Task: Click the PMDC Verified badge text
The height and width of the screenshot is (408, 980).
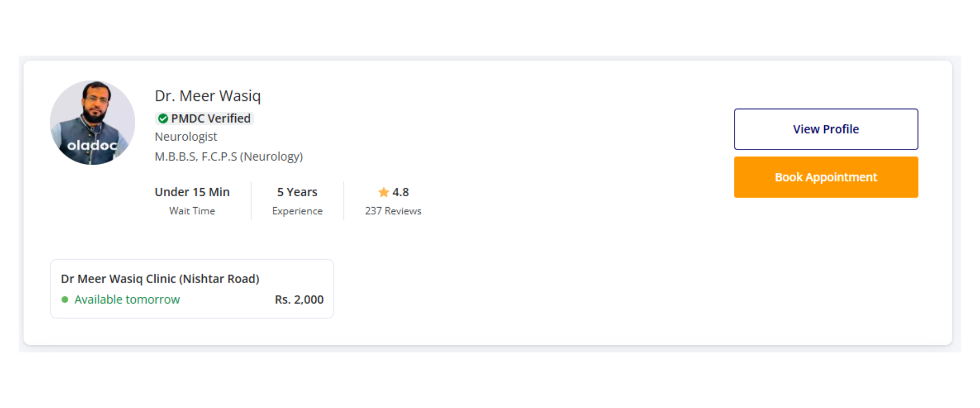Action: click(210, 119)
